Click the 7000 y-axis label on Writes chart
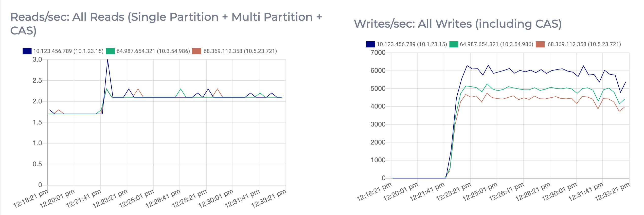This screenshot has width=644, height=215. coord(378,53)
